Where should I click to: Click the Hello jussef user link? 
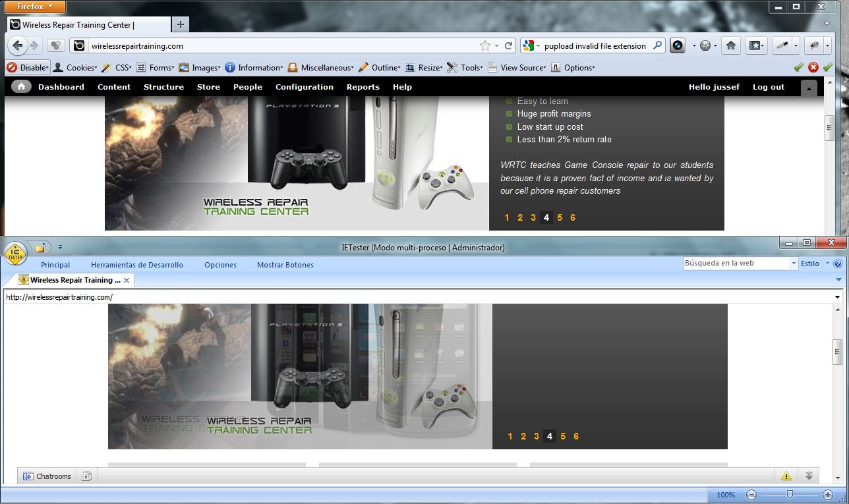pyautogui.click(x=714, y=87)
